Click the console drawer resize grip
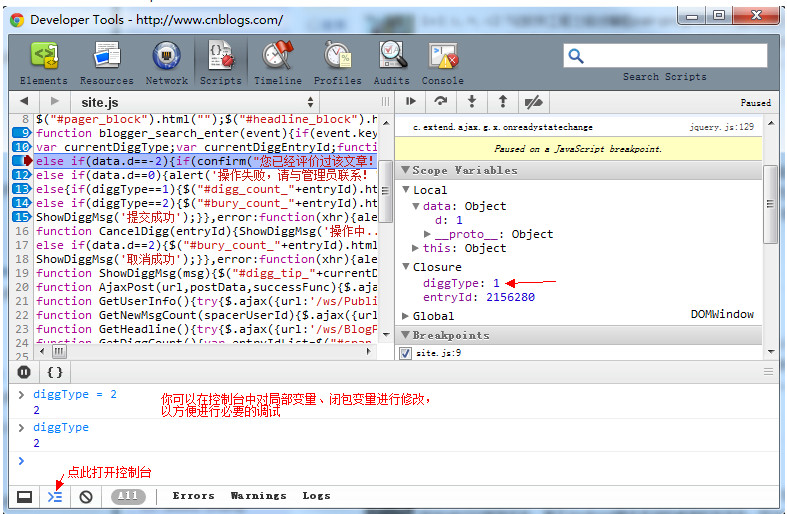Screen dimensions: 787x514 [768, 372]
